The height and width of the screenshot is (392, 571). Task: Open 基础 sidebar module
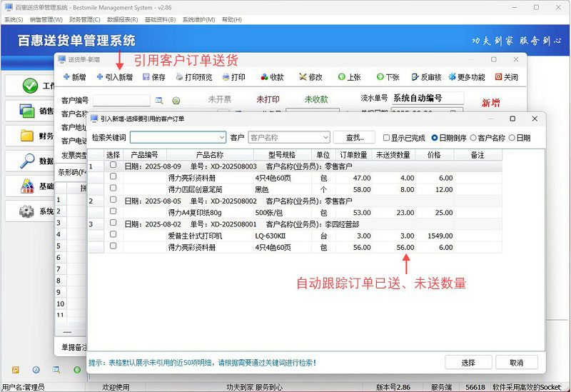coord(30,186)
